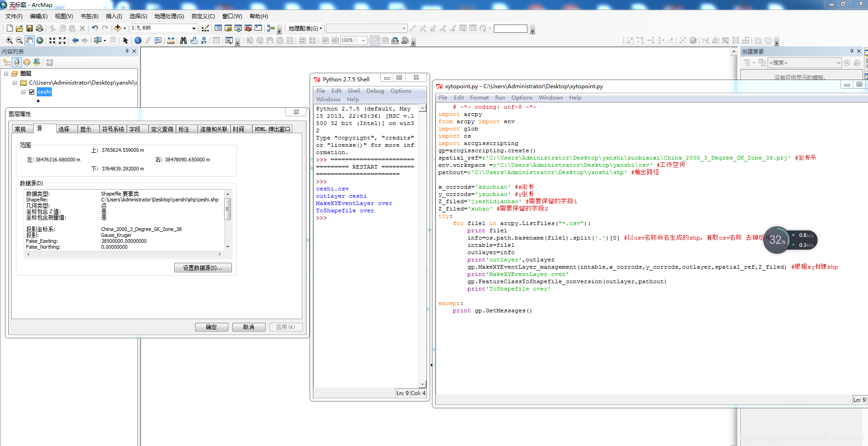
Task: Click the Full Extent globe icon
Action: tap(40, 40)
